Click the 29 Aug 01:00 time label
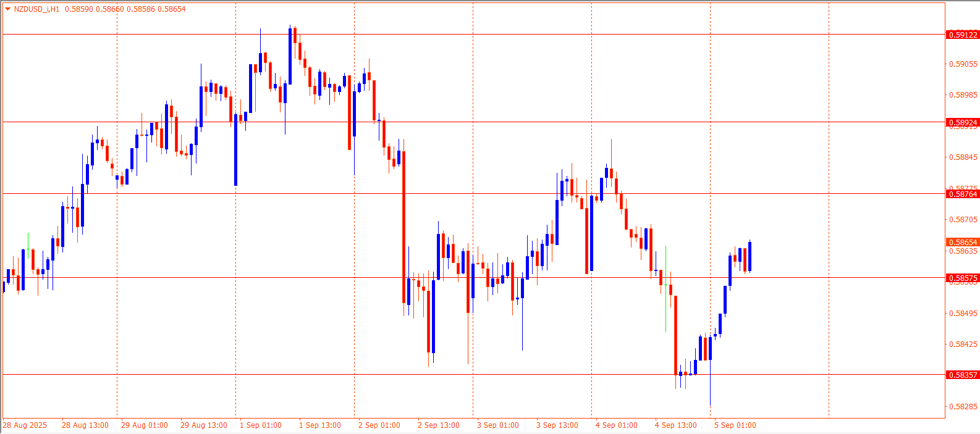The width and height of the screenshot is (980, 434). pos(144,425)
